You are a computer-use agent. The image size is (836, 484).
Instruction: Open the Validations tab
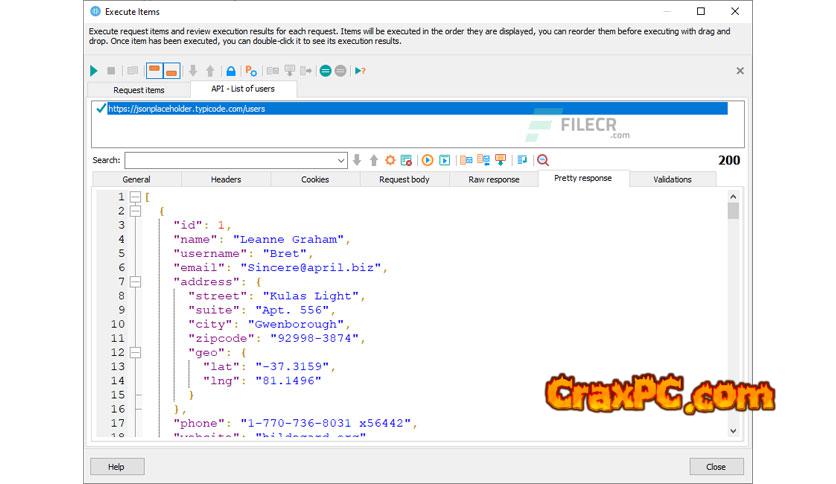pyautogui.click(x=672, y=180)
